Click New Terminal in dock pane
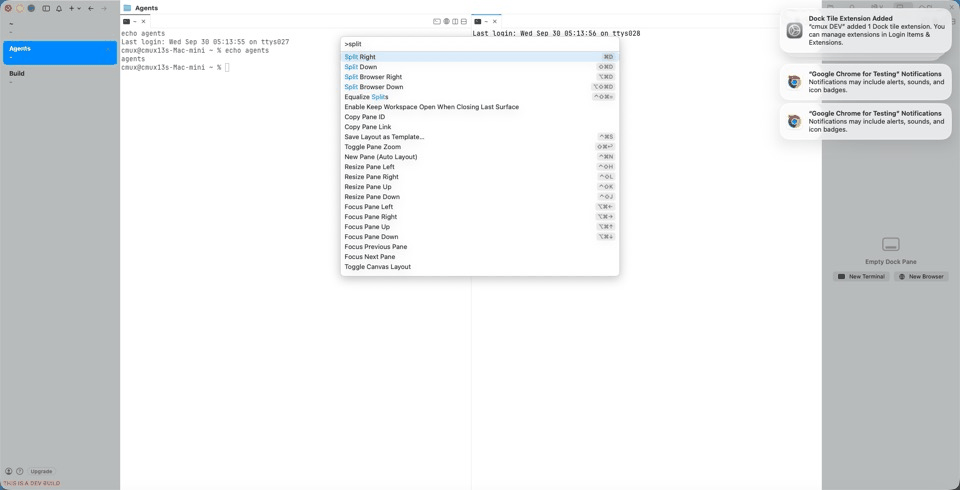This screenshot has height=490, width=960. coord(861,277)
